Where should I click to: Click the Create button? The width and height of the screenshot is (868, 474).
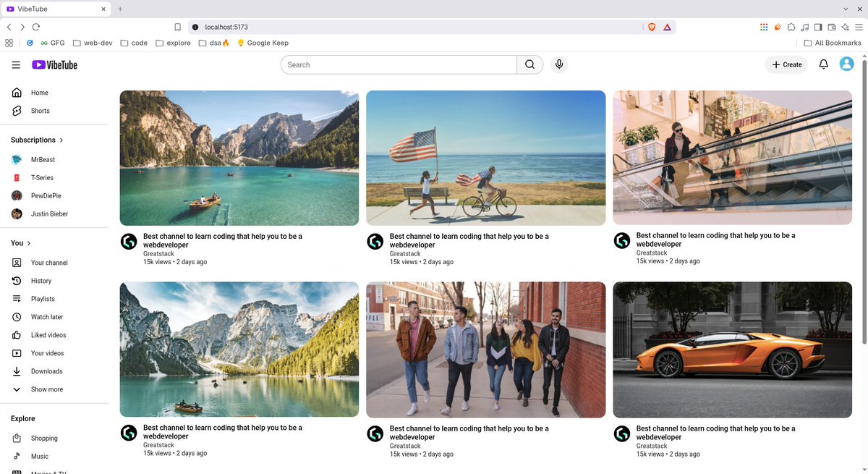tap(786, 64)
